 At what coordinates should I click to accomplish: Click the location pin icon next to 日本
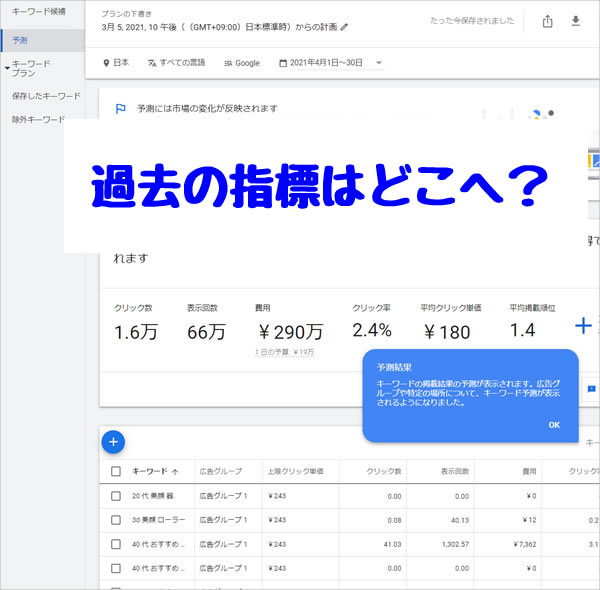point(106,63)
